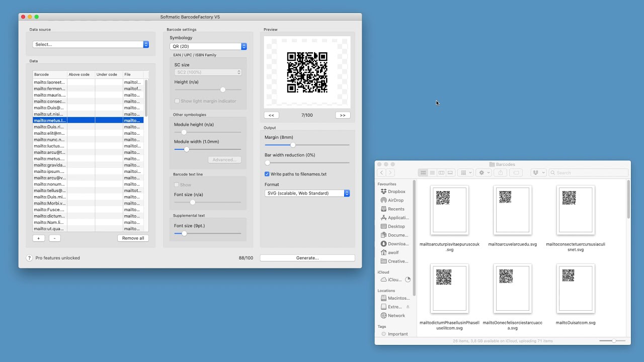Adjust Finder icon size slider
Viewport: 644px width, 362px height.
pyautogui.click(x=614, y=341)
